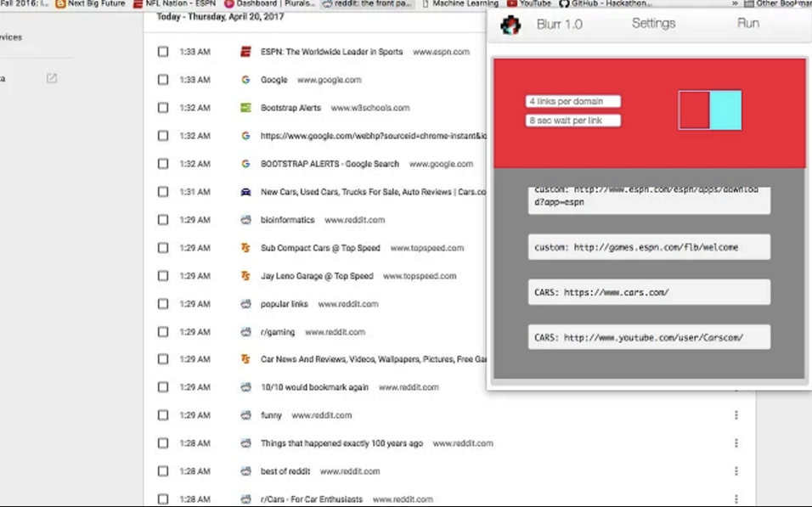Open more actions menu for funny entry
812x507 pixels.
(736, 414)
